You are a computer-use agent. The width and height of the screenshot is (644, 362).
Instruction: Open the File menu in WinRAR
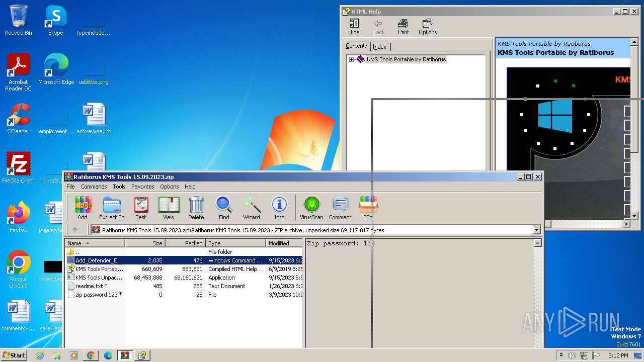[x=70, y=187]
